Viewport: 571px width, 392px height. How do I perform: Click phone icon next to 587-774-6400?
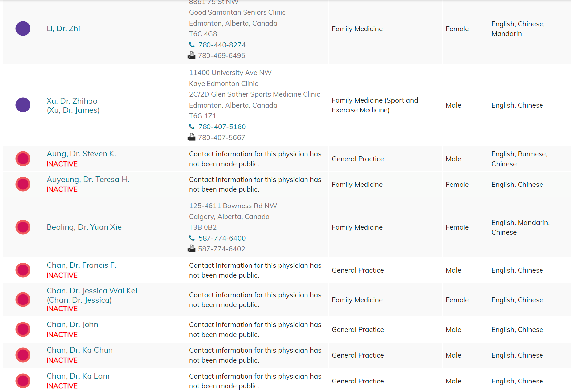tap(192, 238)
